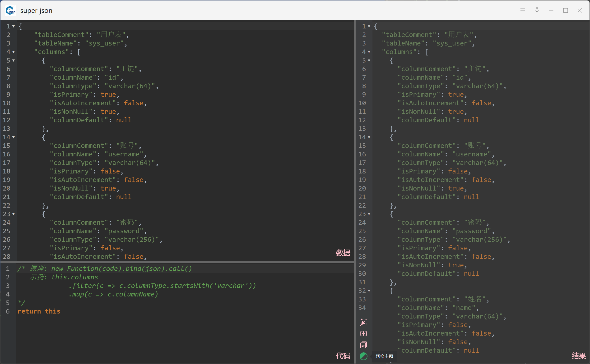This screenshot has width=590, height=364.
Task: Toggle the green theme switch icon
Action: (x=363, y=356)
